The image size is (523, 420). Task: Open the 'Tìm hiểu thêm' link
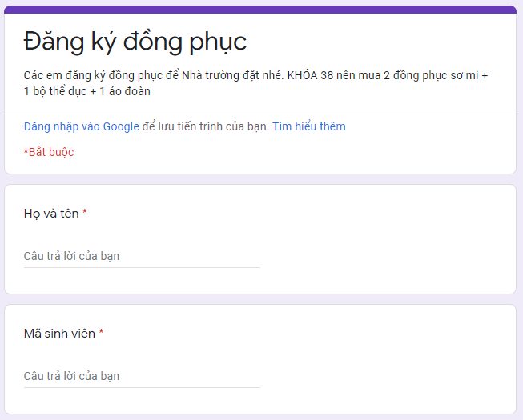309,126
